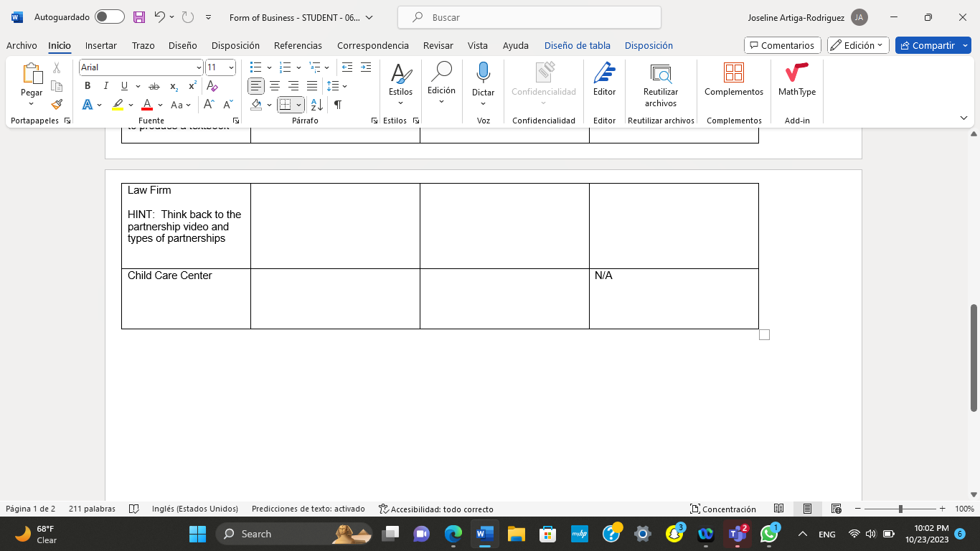
Task: Click Inglés (Estados Unidos) language
Action: pyautogui.click(x=195, y=509)
